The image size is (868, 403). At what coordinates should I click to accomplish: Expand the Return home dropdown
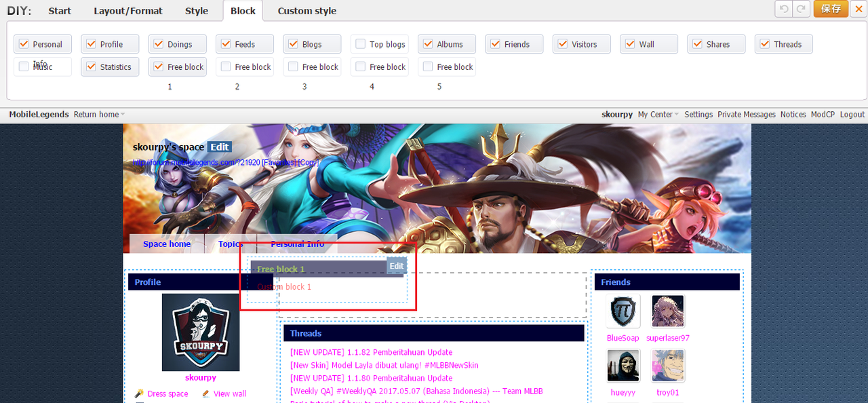point(99,115)
